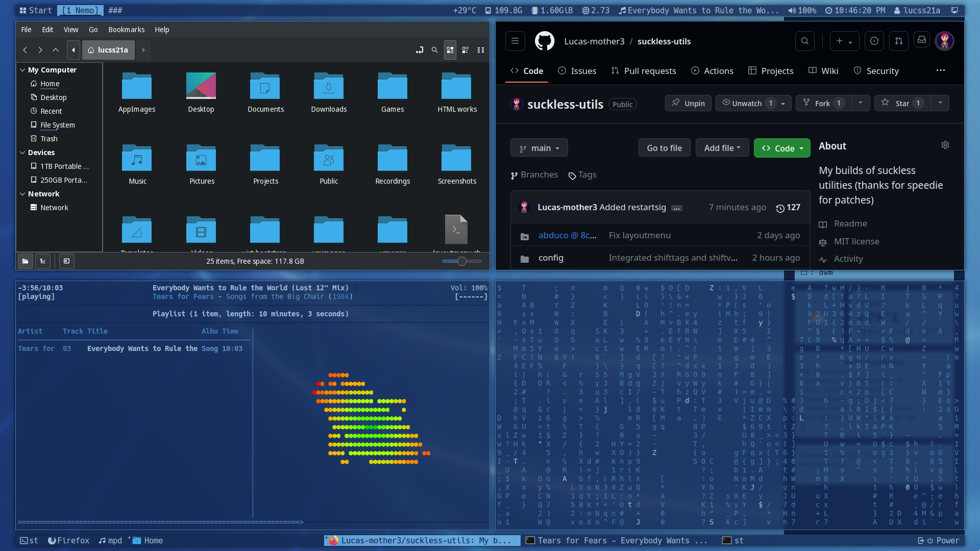Screen dimensions: 980x551
Task: Open GitHub search box
Action: (x=805, y=41)
